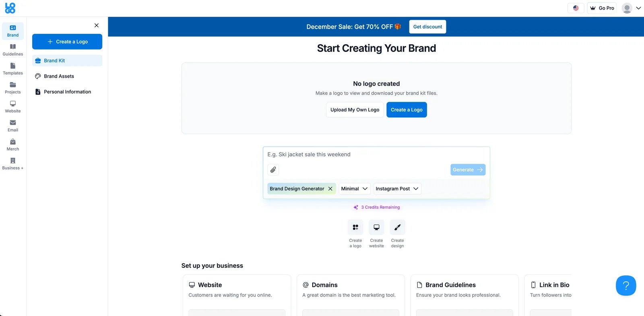Open the account dropdown chevron at top right
644x316 pixels.
pos(639,8)
